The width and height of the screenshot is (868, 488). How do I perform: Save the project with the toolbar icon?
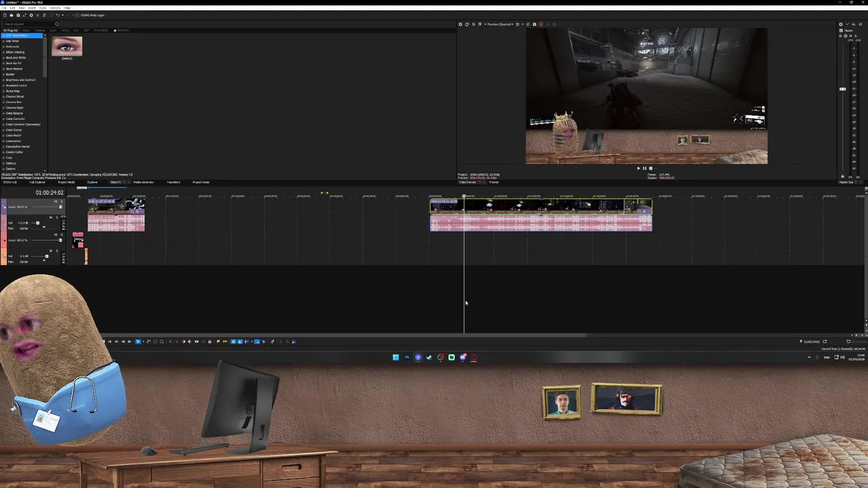tap(18, 15)
